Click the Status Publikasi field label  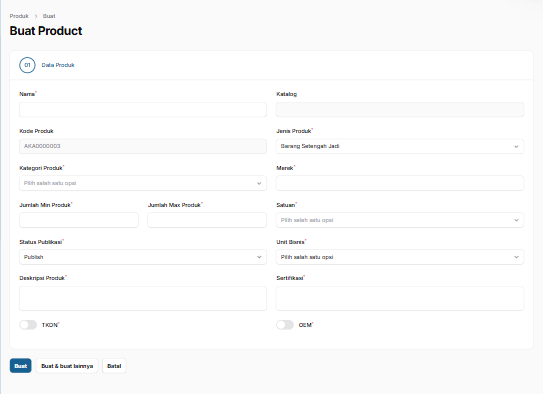pos(41,242)
